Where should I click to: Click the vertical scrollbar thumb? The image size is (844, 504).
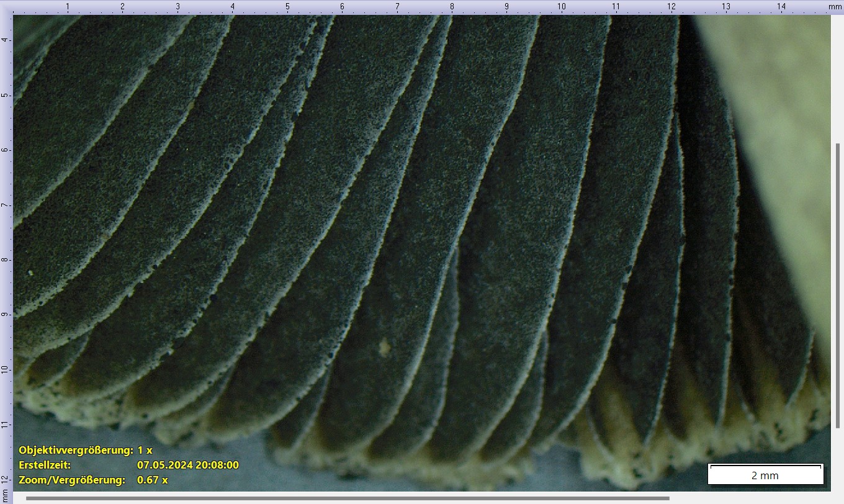pos(837,286)
